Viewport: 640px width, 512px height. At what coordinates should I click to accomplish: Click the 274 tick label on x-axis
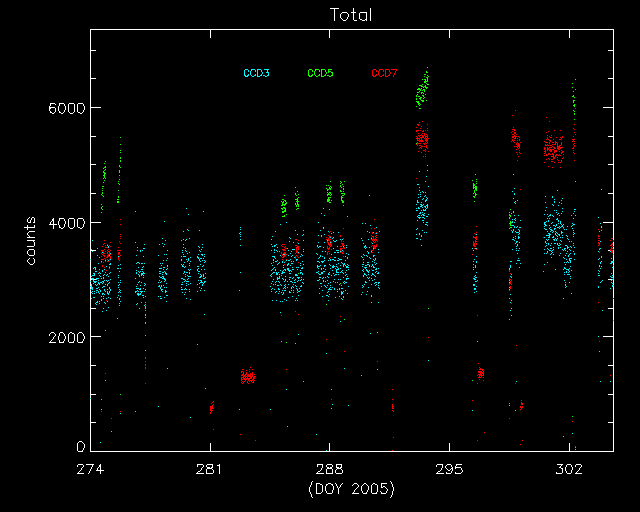(x=90, y=468)
